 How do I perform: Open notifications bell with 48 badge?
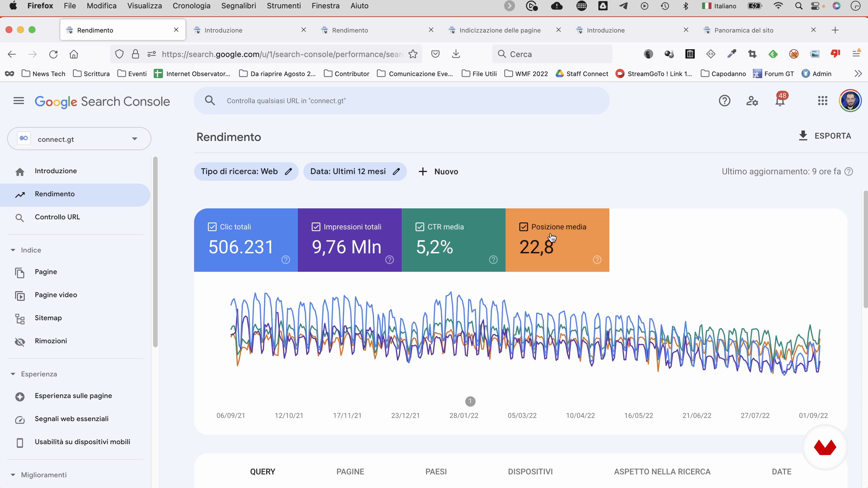coord(780,100)
